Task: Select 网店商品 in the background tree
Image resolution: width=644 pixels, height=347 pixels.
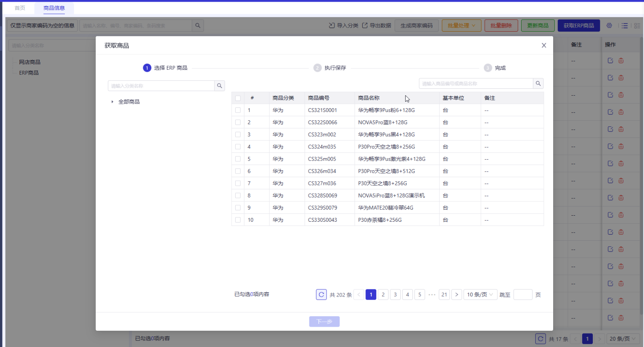Action: 30,62
